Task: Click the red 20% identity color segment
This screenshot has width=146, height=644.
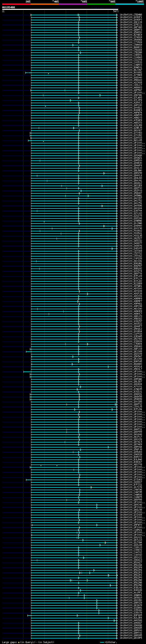Action: (x=16, y=4)
